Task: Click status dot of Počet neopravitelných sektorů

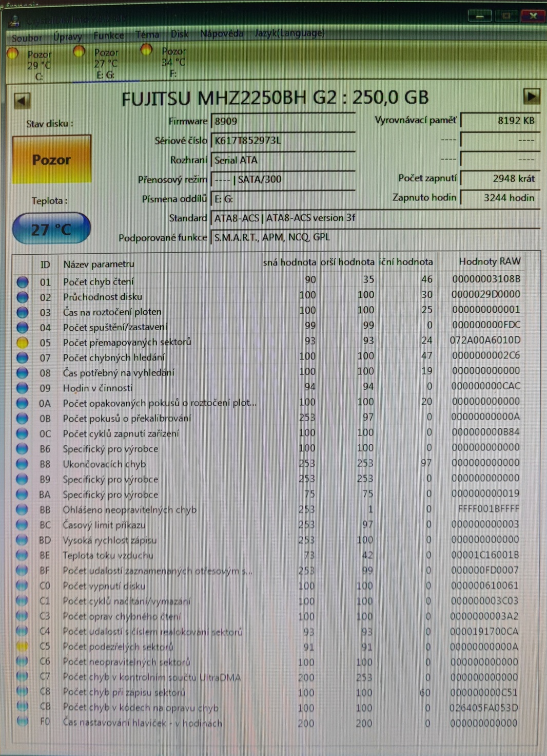Action: (x=22, y=661)
